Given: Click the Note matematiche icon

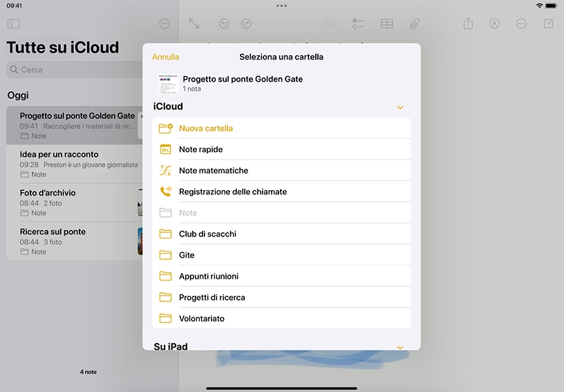Looking at the screenshot, I should point(165,171).
